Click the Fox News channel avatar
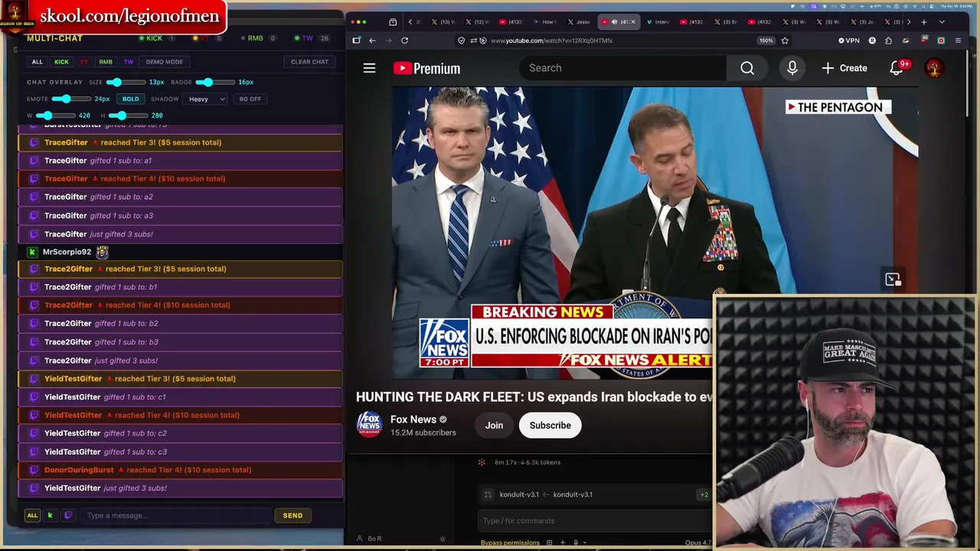 [369, 425]
